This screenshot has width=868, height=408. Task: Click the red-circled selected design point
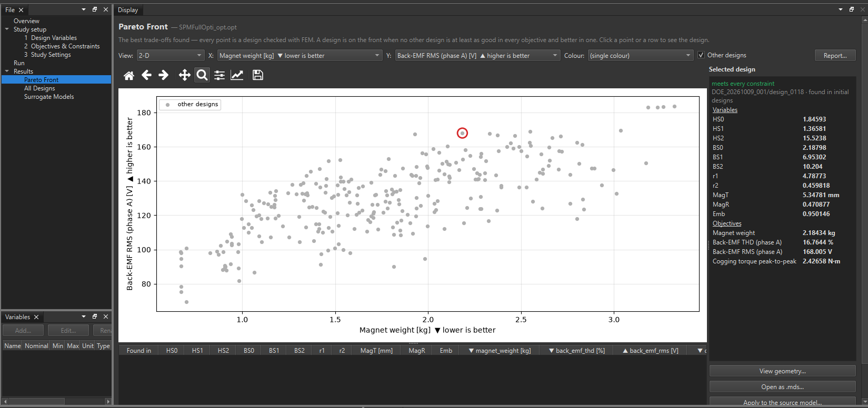(462, 133)
